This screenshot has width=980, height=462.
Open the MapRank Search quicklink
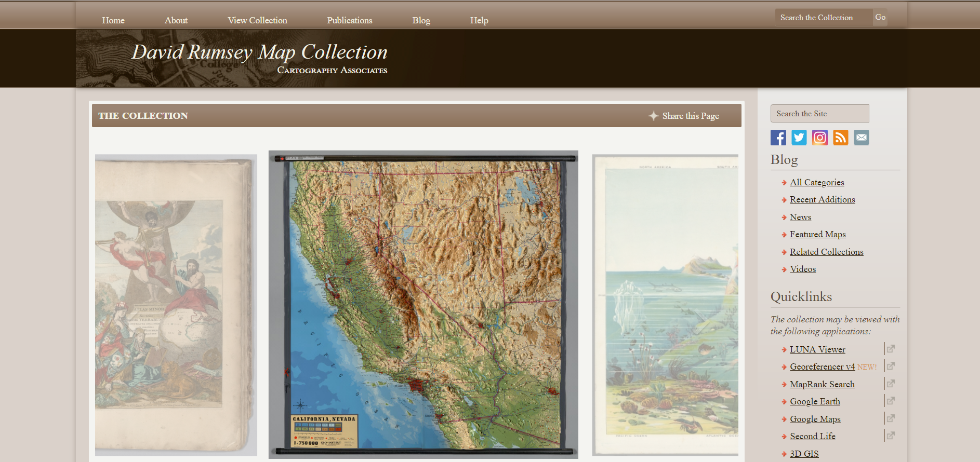tap(822, 384)
